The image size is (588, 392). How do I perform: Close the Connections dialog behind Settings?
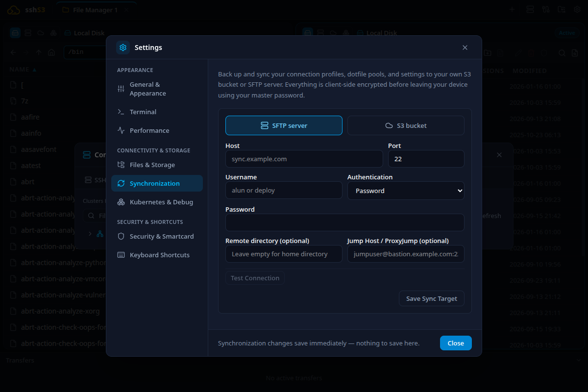[499, 155]
